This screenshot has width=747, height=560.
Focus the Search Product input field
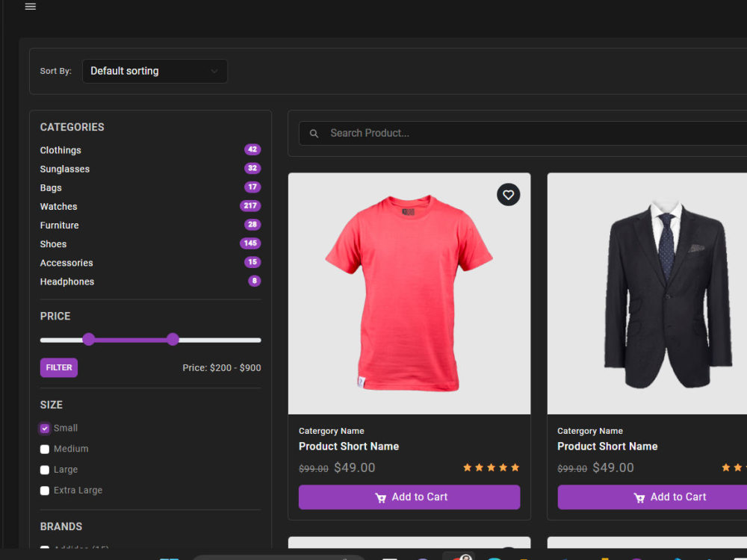[x=524, y=134]
